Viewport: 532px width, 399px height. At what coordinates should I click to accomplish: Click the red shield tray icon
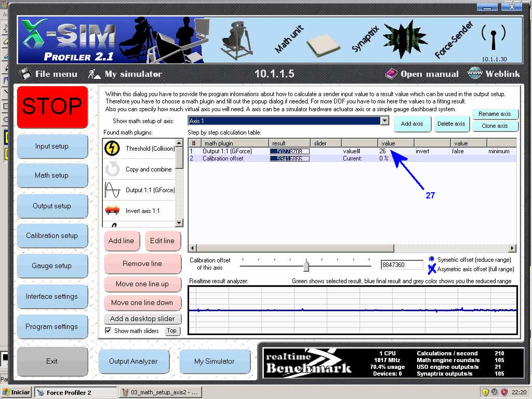tap(504, 392)
